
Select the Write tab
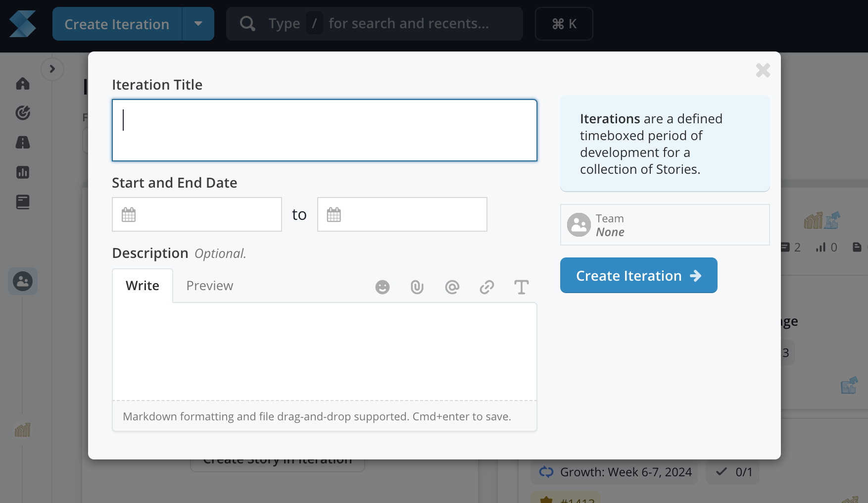pyautogui.click(x=143, y=286)
